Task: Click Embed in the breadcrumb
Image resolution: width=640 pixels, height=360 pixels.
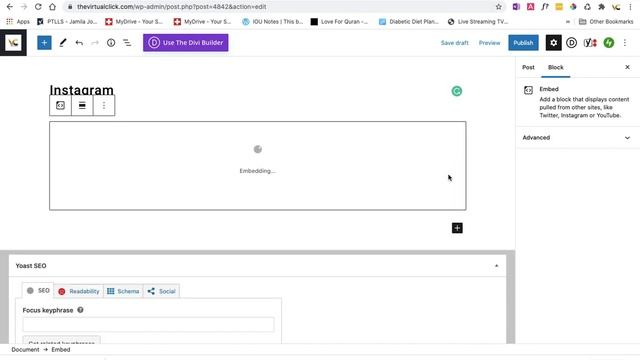Action: (x=61, y=350)
